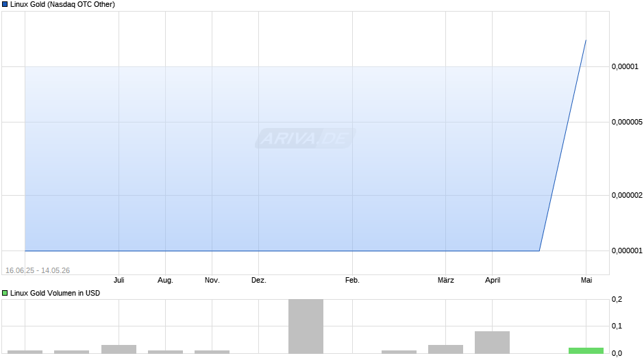Click the 'Feb.' axis label
The height and width of the screenshot is (360, 644).
(x=352, y=281)
